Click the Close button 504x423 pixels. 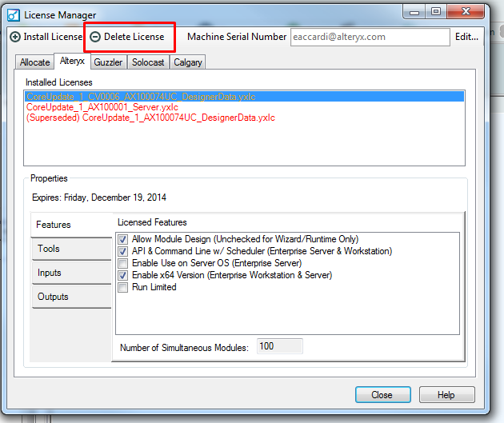coord(383,395)
